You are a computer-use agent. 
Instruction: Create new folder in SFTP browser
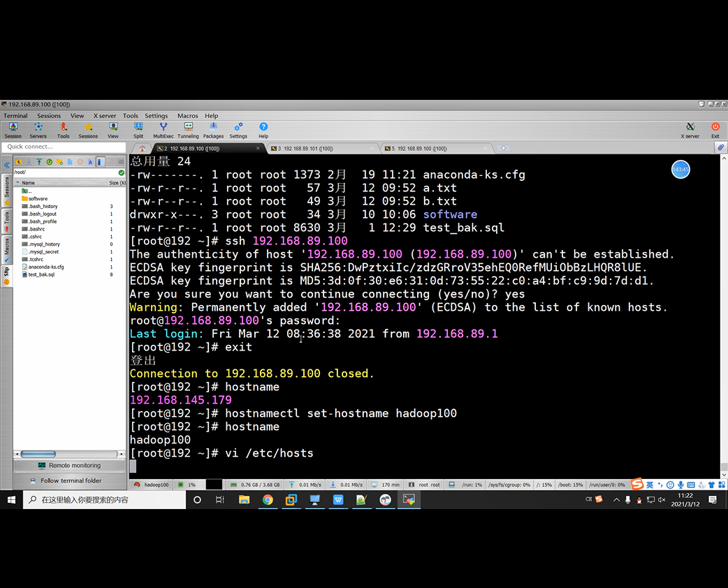click(59, 162)
